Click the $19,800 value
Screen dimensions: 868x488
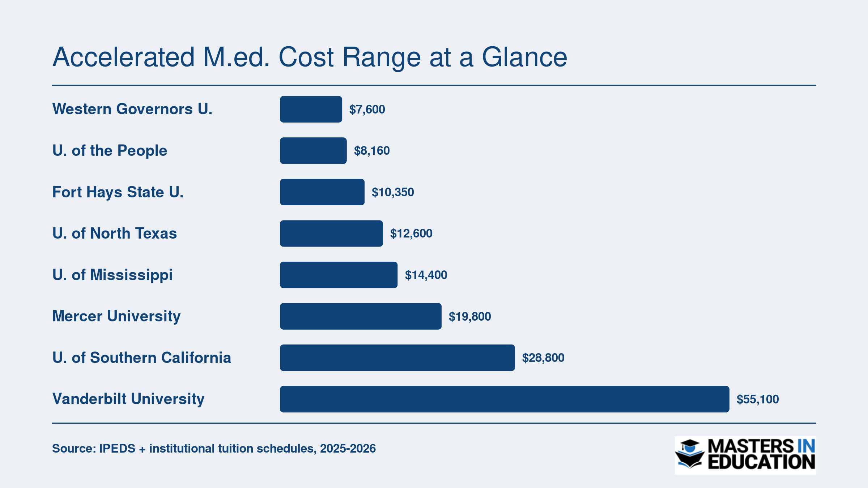click(470, 317)
